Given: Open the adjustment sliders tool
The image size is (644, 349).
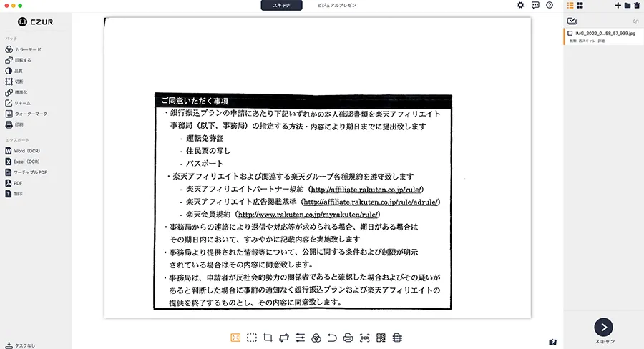Looking at the screenshot, I should [301, 338].
